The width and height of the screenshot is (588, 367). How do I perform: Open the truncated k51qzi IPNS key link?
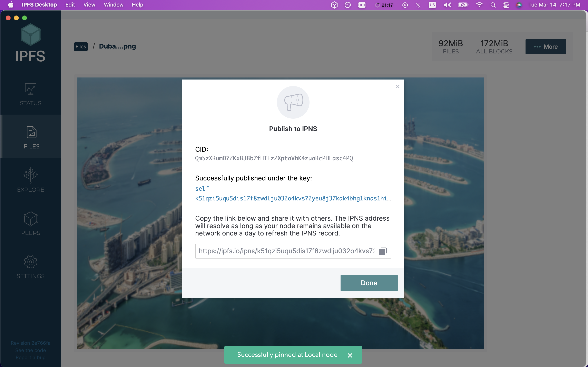coord(293,199)
